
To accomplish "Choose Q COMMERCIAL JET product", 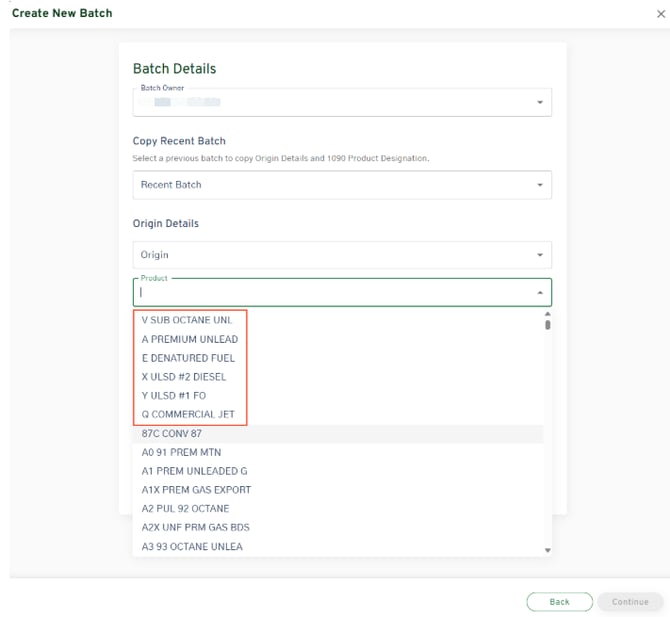I will 189,415.
